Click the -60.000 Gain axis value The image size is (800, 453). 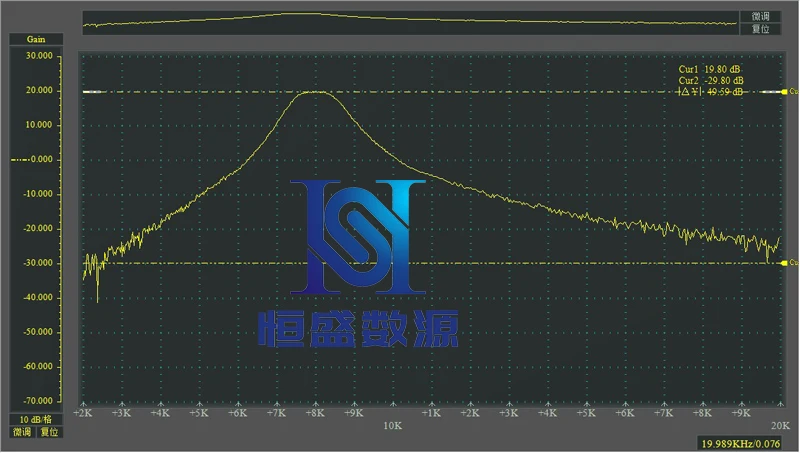(38, 366)
